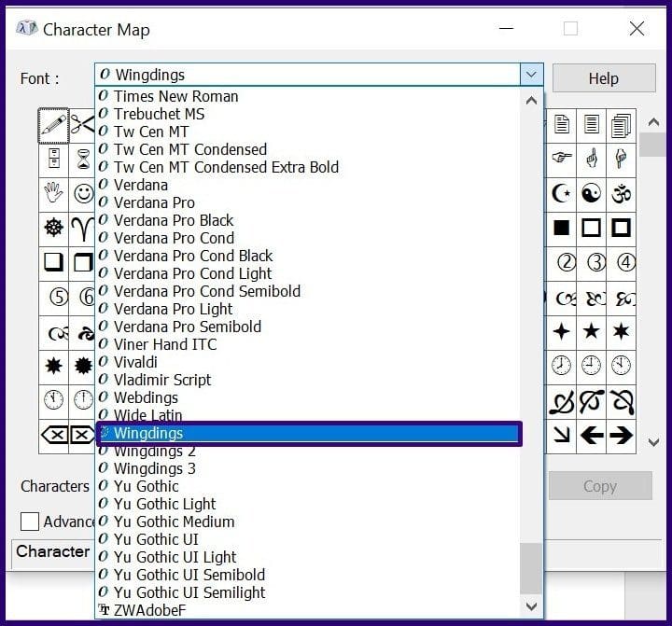Select the raised hand symbol

tap(53, 194)
